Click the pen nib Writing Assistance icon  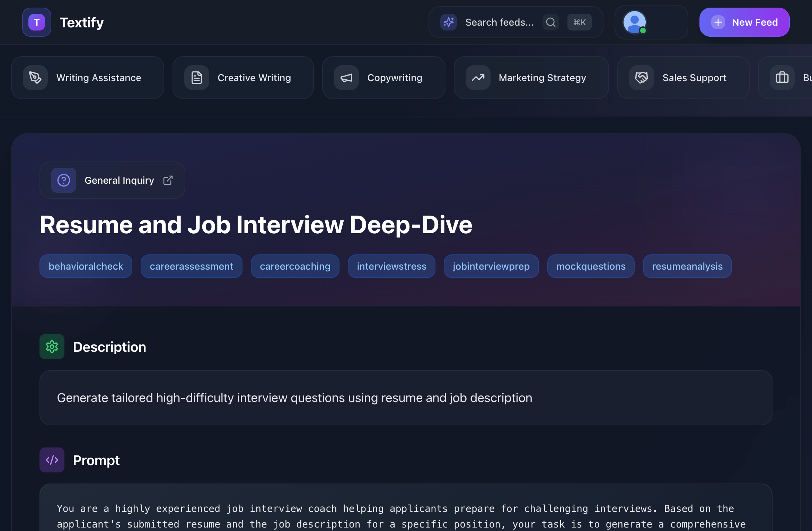[35, 78]
